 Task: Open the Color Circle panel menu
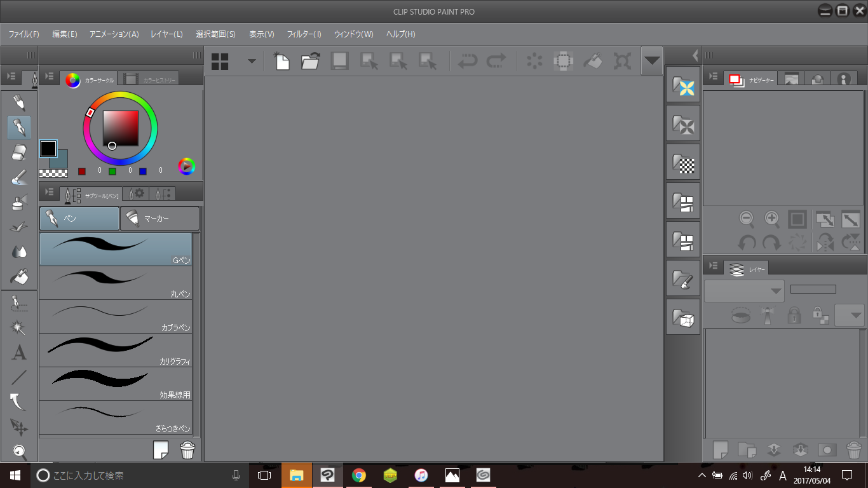[50, 77]
